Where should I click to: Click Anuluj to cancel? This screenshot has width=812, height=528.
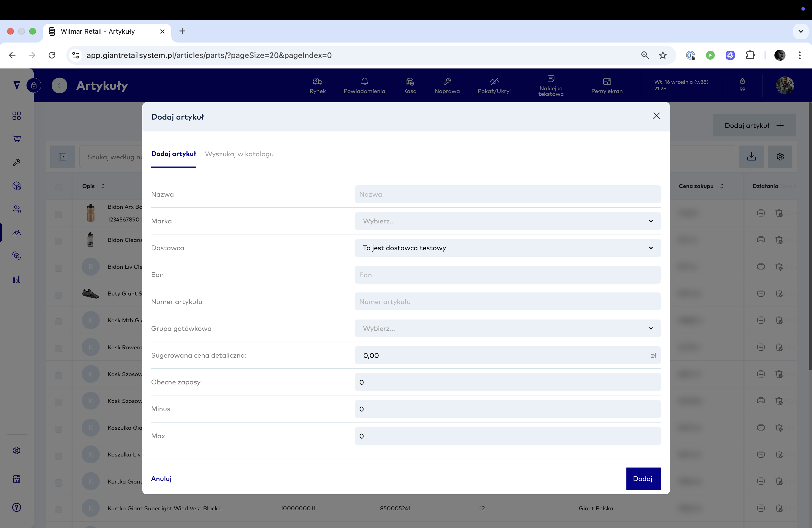point(161,479)
